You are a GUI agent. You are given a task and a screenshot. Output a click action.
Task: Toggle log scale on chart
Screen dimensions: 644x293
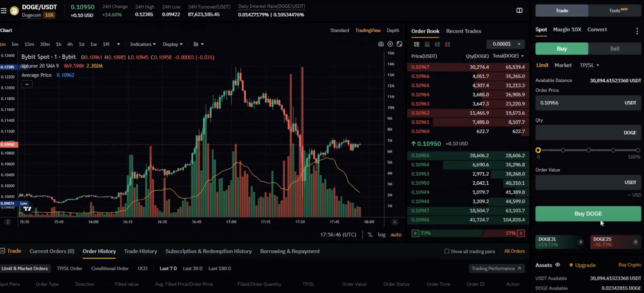click(382, 235)
